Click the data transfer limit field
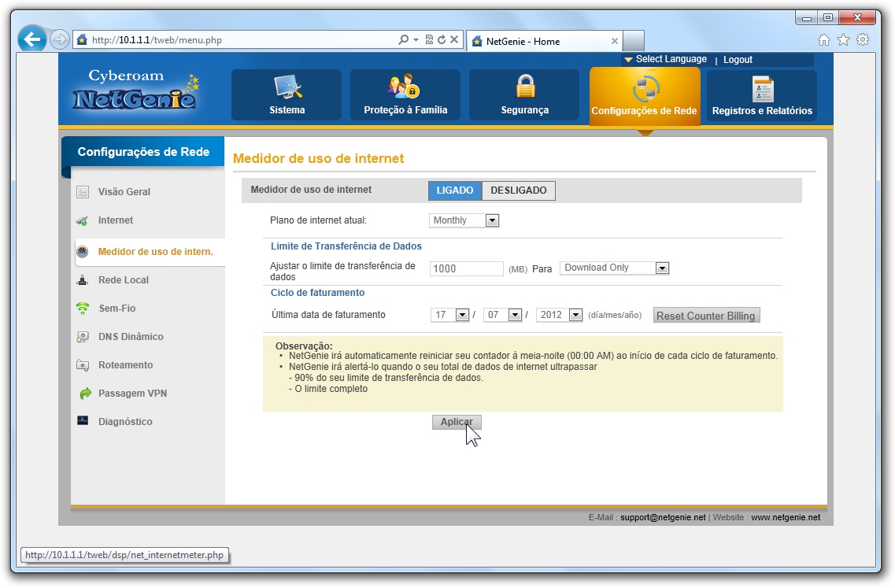The image size is (895, 588). pyautogui.click(x=467, y=268)
